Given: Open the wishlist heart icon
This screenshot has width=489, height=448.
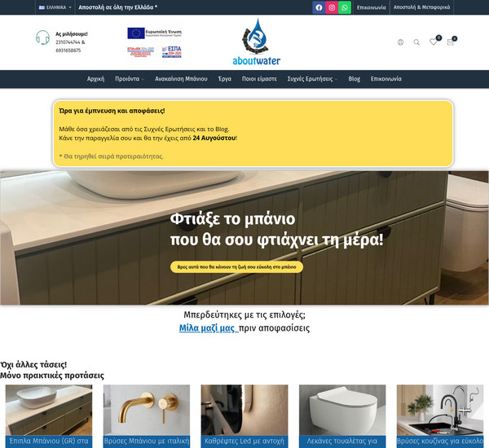Looking at the screenshot, I should point(434,42).
